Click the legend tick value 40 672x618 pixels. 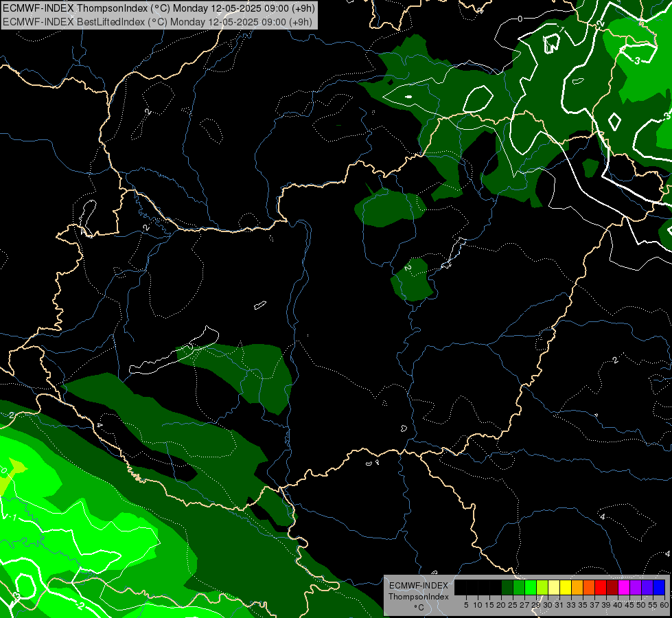click(618, 605)
